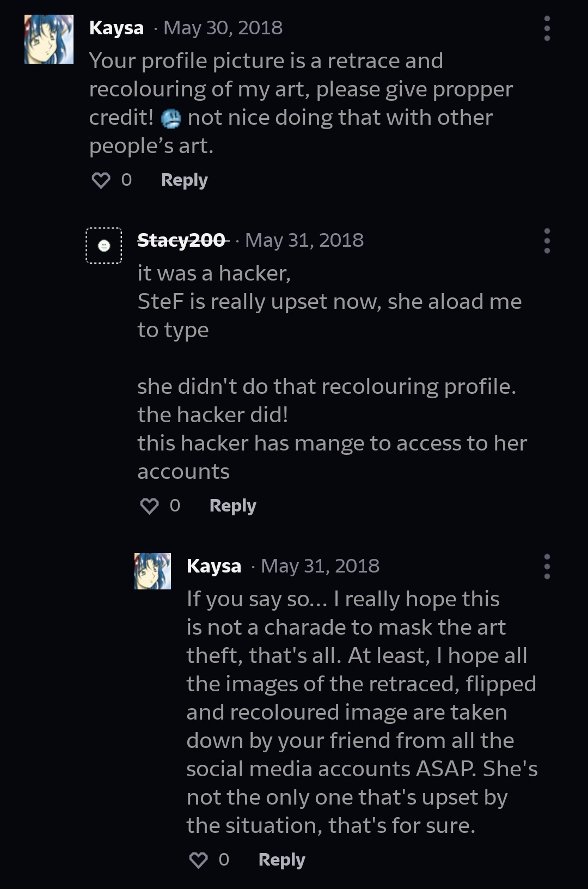The image size is (588, 889).
Task: Open Kaysa's avatar on the top comment
Action: pos(49,39)
